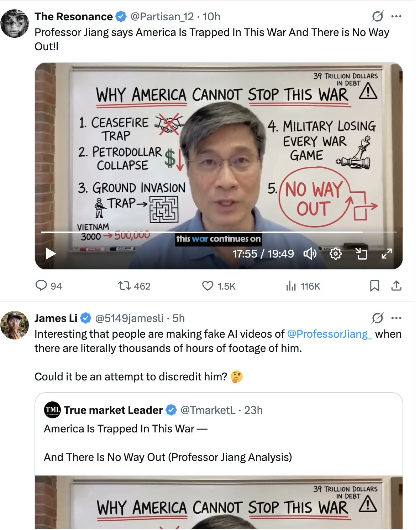Toggle picture-in-picture on the video
Screen dimensions: 420x530
pos(361,254)
